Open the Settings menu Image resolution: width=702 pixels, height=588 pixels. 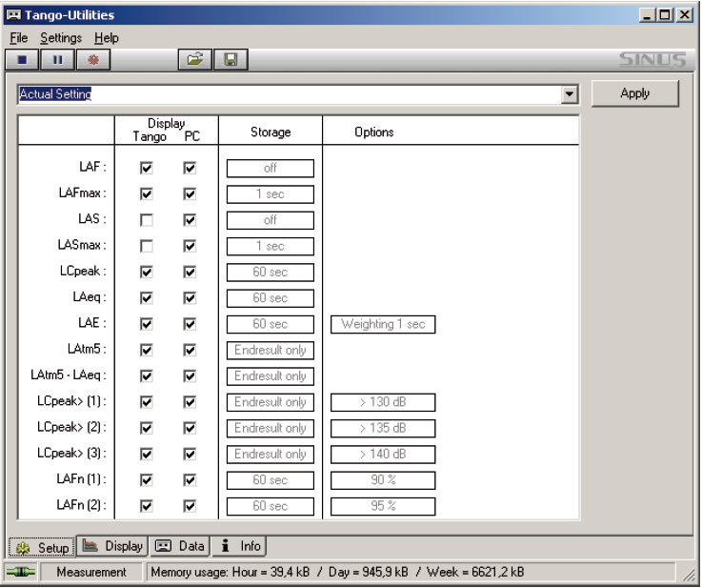pyautogui.click(x=61, y=38)
